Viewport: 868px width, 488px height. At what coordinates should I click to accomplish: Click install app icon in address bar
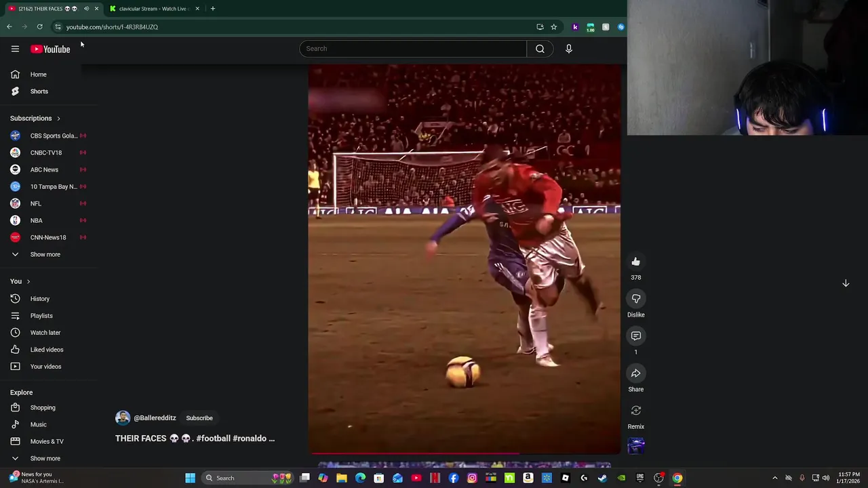pos(540,27)
